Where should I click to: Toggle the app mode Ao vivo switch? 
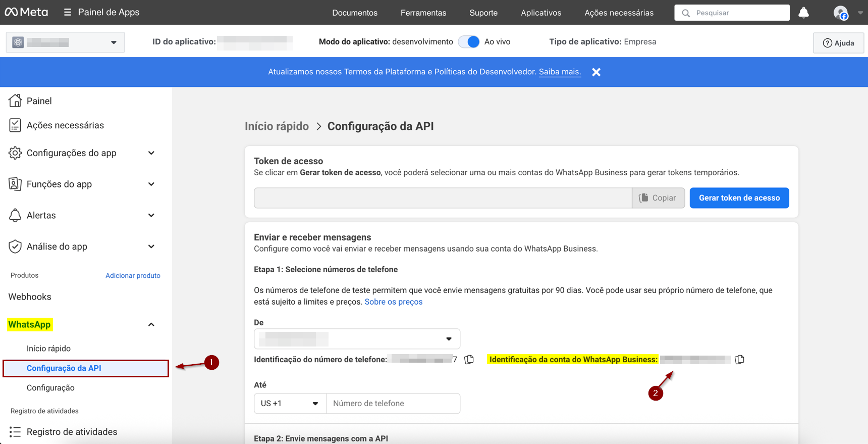pos(469,42)
